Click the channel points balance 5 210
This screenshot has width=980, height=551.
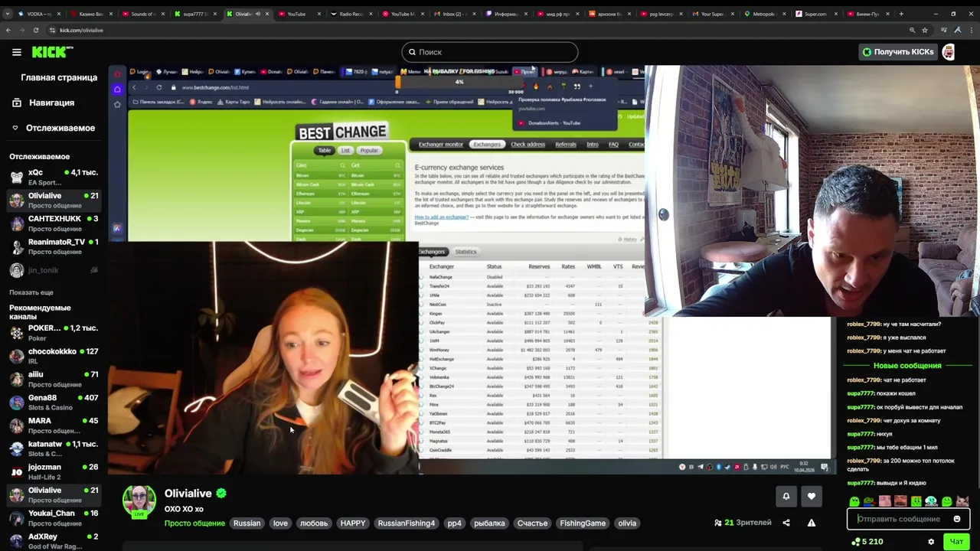pos(867,542)
